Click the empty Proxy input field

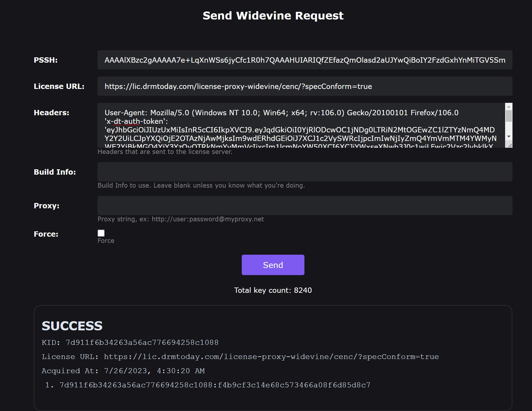304,206
